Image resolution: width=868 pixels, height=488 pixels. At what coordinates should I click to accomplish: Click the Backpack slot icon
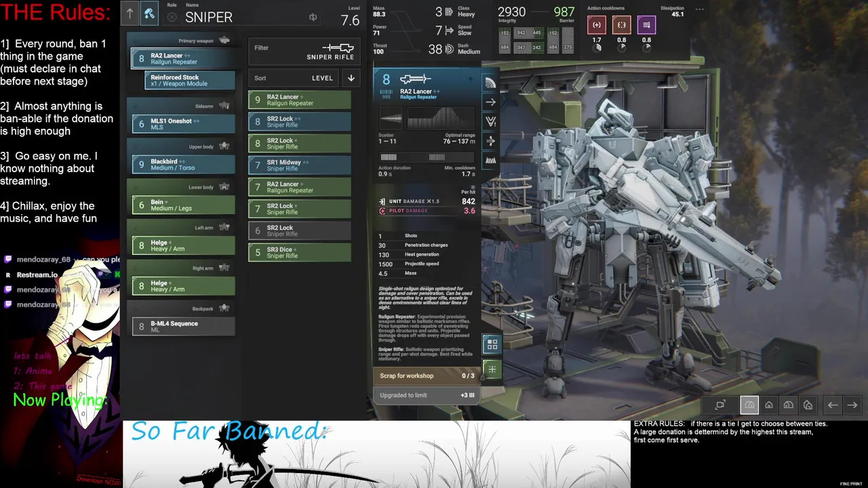[224, 308]
